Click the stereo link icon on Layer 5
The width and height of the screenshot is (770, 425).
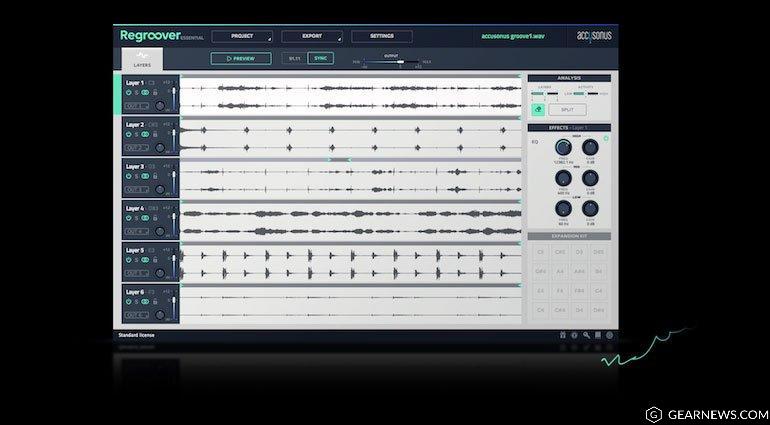click(x=145, y=259)
